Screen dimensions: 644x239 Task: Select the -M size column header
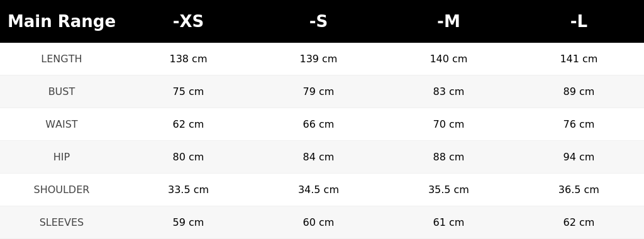(x=448, y=21)
